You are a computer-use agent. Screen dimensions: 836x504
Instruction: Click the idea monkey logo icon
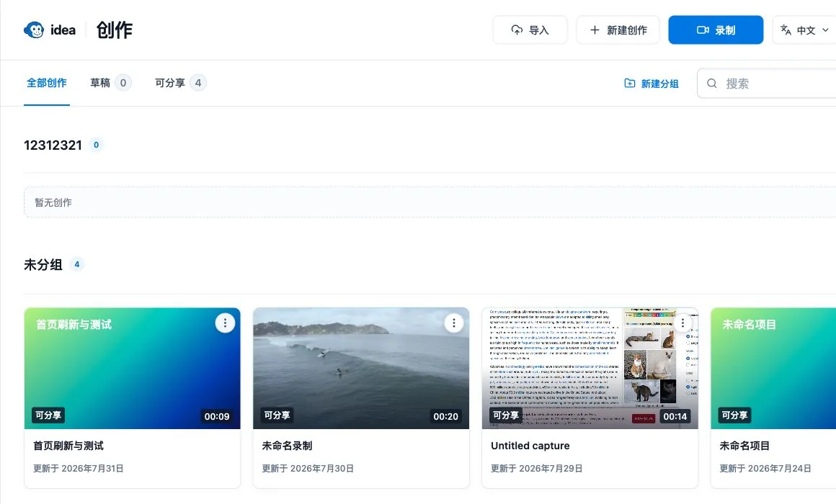(34, 30)
